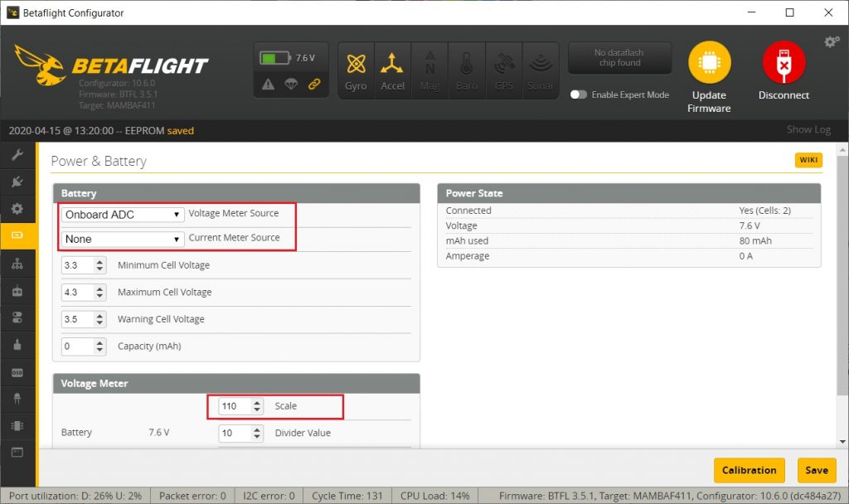This screenshot has width=849, height=504.
Task: Select the Power & Battery sidebar icon
Action: 17,235
